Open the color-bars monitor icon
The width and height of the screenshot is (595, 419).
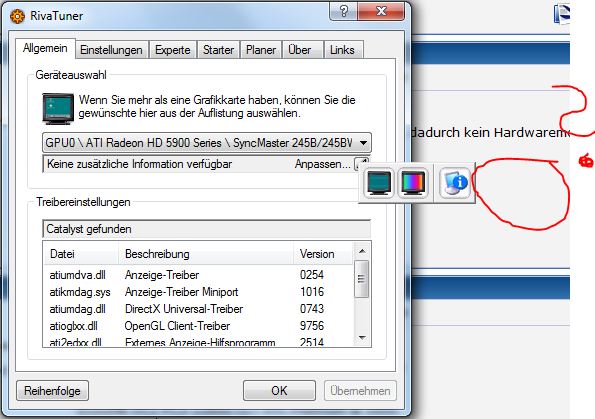413,183
